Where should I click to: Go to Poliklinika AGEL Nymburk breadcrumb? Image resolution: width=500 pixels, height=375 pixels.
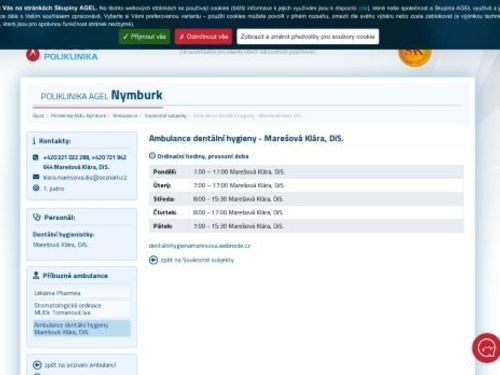click(78, 116)
